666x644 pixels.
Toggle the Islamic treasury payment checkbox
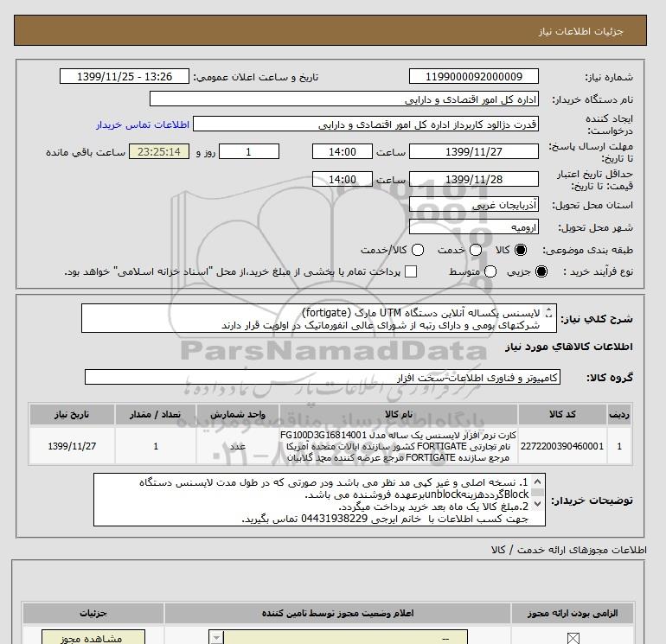(411, 271)
